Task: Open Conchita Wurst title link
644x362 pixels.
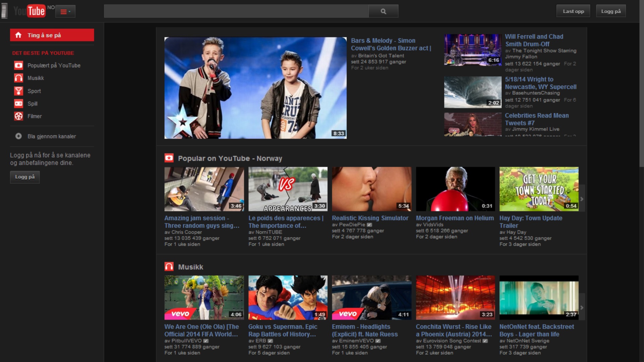Action: coord(454,330)
